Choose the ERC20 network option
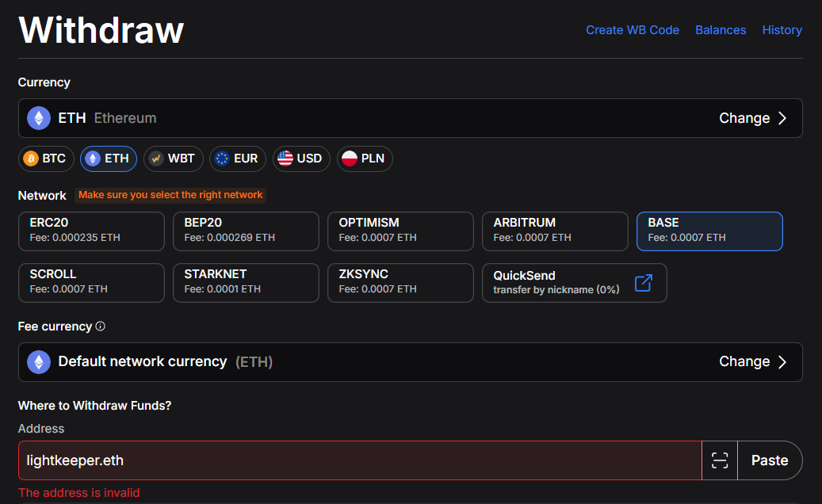 pyautogui.click(x=91, y=231)
